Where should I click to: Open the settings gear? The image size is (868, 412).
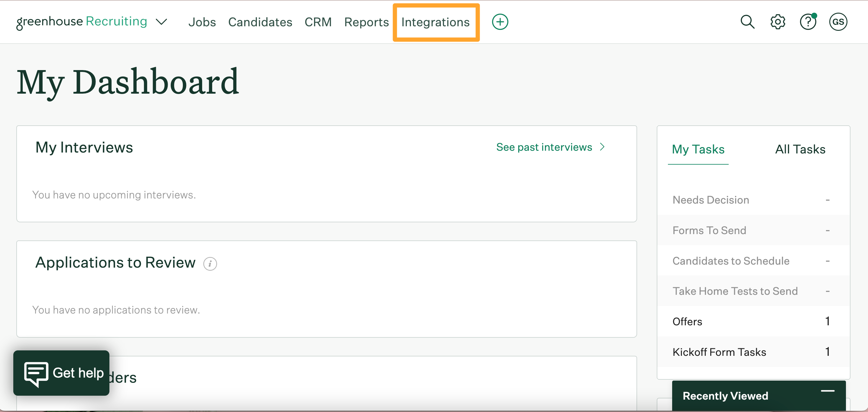[x=778, y=21]
